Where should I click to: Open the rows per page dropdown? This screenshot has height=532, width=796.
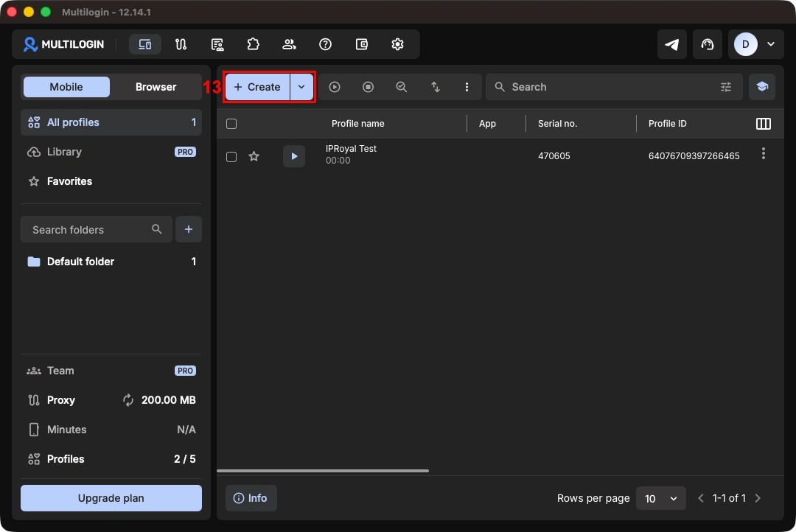(x=660, y=499)
